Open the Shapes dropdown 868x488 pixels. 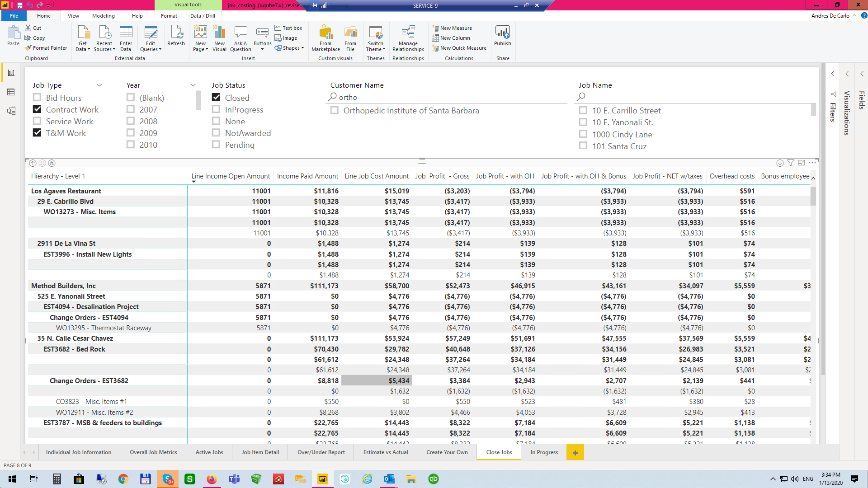289,48
